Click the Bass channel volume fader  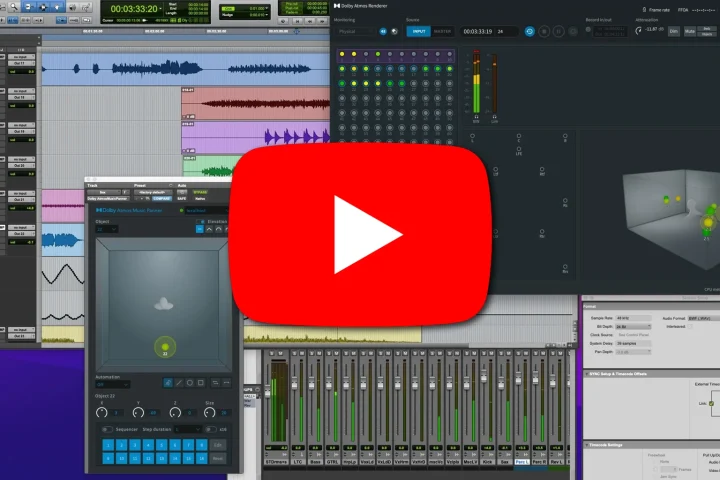tap(311, 384)
